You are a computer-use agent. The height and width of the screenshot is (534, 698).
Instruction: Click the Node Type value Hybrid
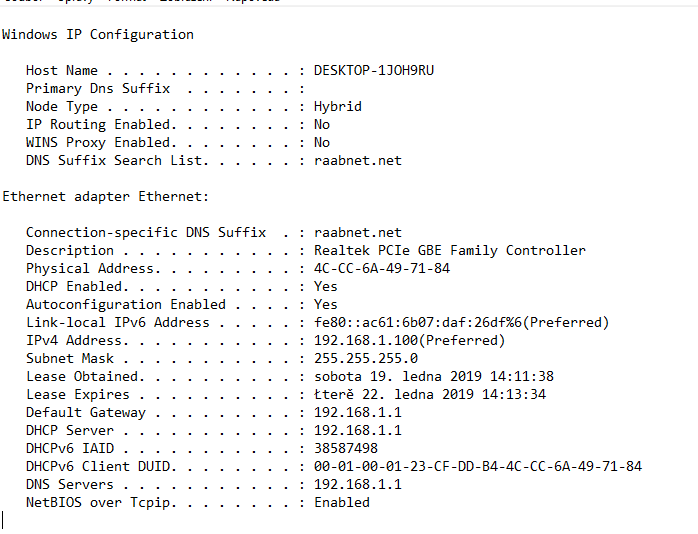[x=337, y=107]
